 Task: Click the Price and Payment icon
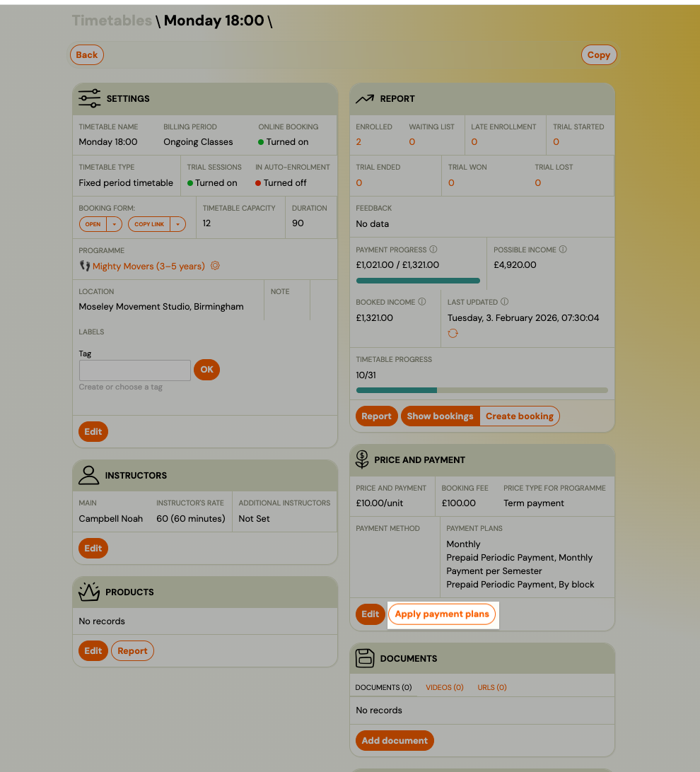pos(362,460)
